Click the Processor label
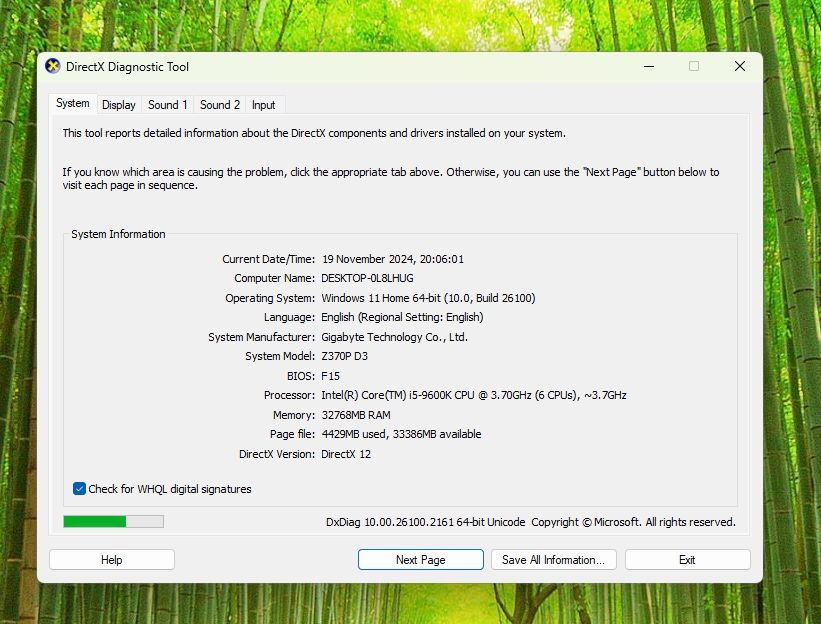The height and width of the screenshot is (624, 821). pos(290,395)
